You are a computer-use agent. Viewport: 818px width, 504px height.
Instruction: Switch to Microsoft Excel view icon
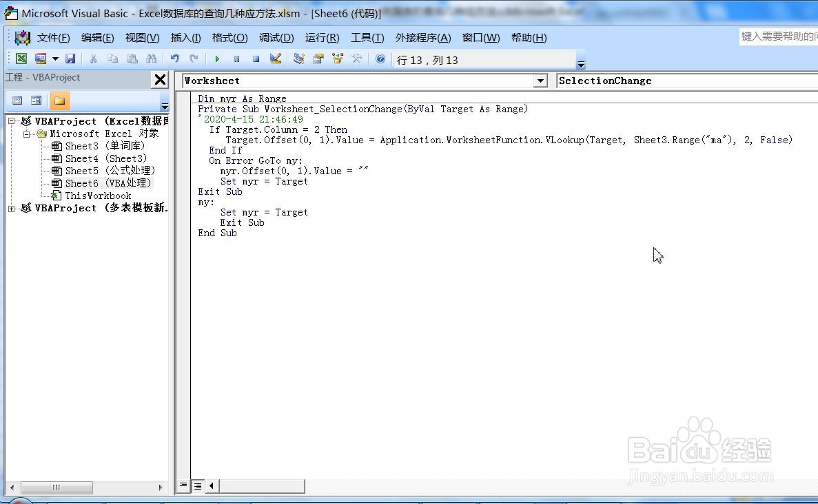[21, 59]
